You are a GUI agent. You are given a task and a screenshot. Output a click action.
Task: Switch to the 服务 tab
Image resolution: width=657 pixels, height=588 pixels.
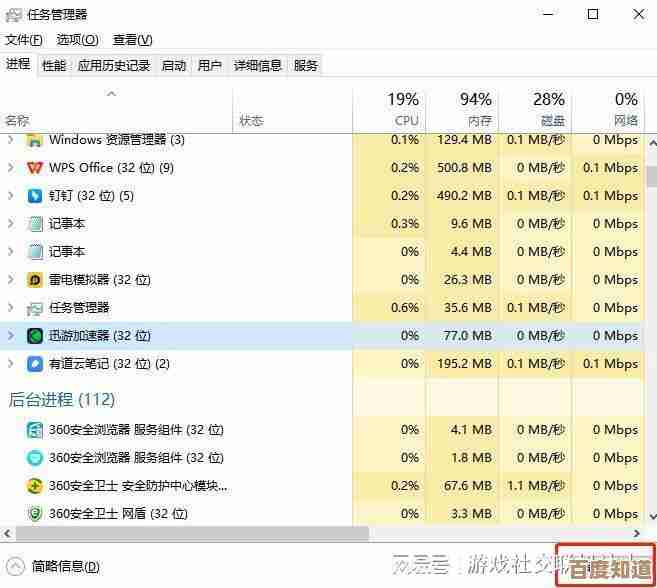pos(306,66)
